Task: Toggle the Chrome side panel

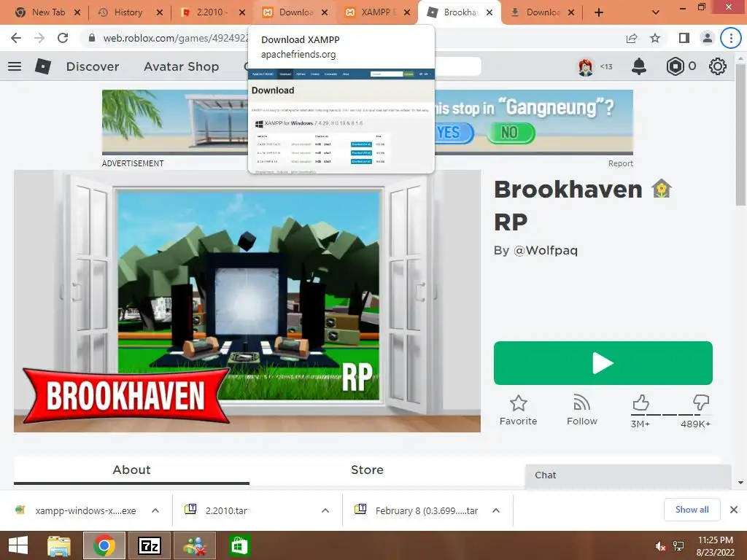Action: (x=684, y=38)
